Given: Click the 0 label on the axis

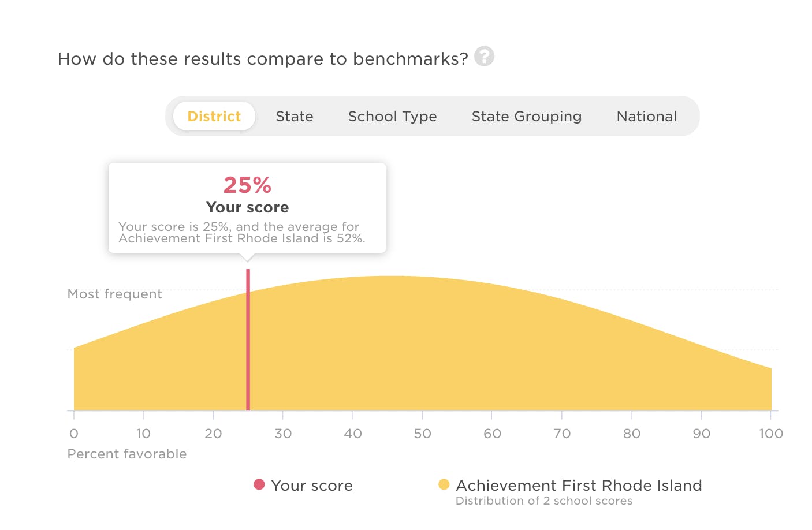Looking at the screenshot, I should tap(74, 434).
